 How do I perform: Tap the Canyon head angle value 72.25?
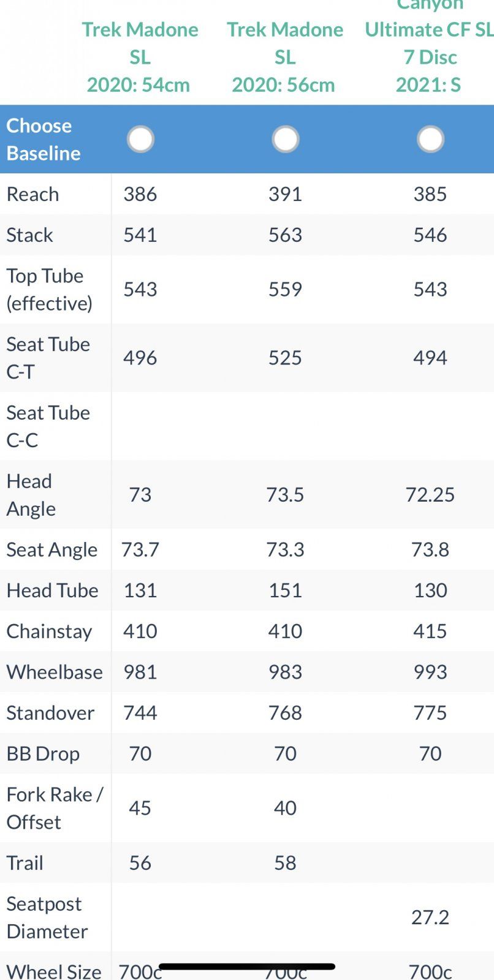coord(430,495)
